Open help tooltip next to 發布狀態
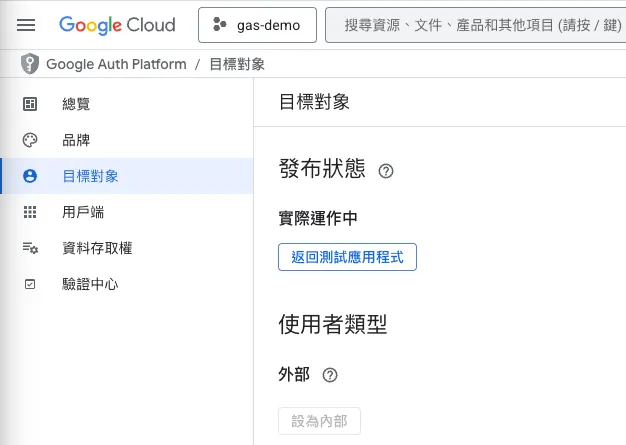 tap(386, 171)
